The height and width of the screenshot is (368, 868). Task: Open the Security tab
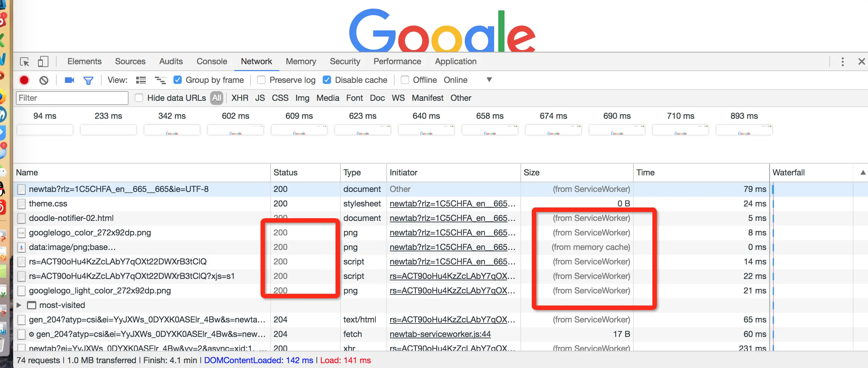(x=345, y=61)
